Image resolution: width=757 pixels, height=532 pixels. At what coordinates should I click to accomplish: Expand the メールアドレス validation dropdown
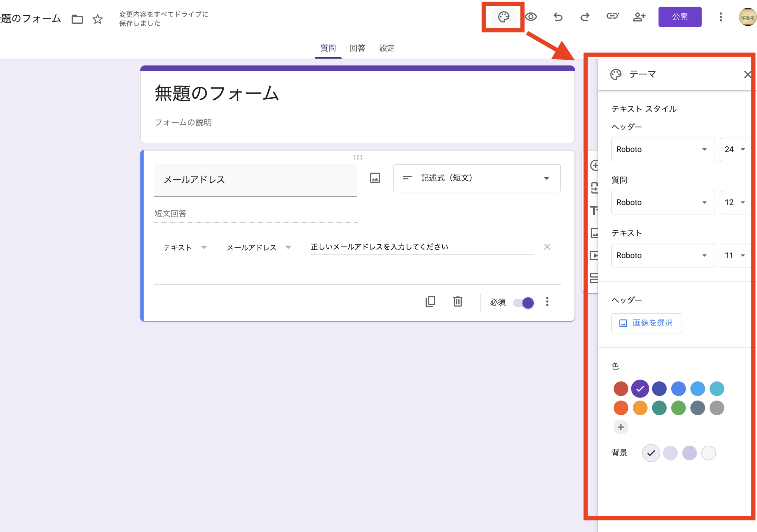click(259, 248)
